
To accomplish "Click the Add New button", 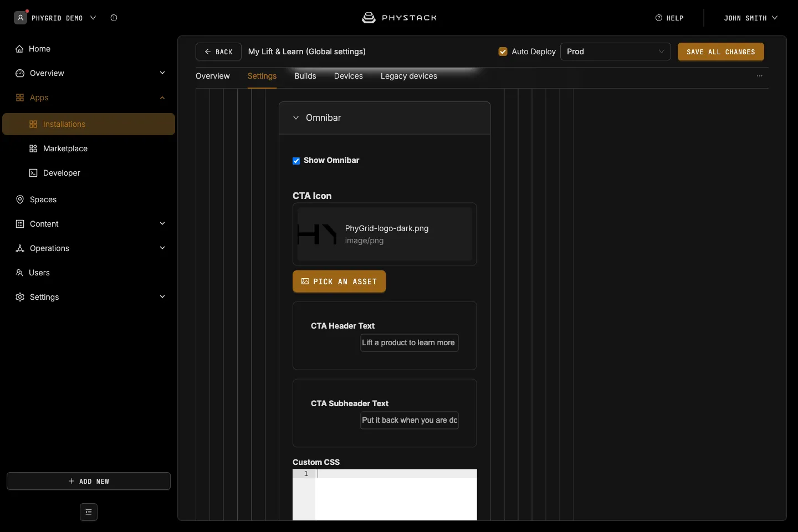I will [x=89, y=481].
